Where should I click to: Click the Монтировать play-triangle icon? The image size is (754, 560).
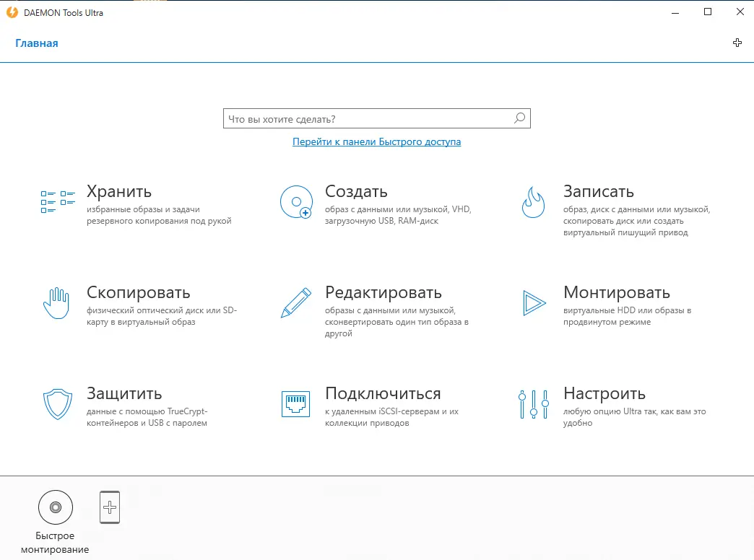[x=533, y=302]
